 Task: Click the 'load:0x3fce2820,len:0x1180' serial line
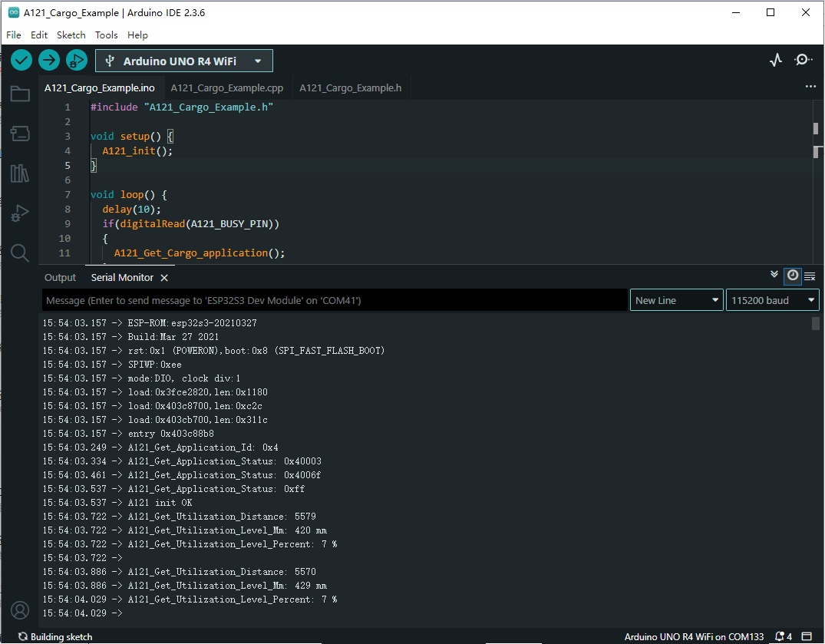tap(198, 392)
